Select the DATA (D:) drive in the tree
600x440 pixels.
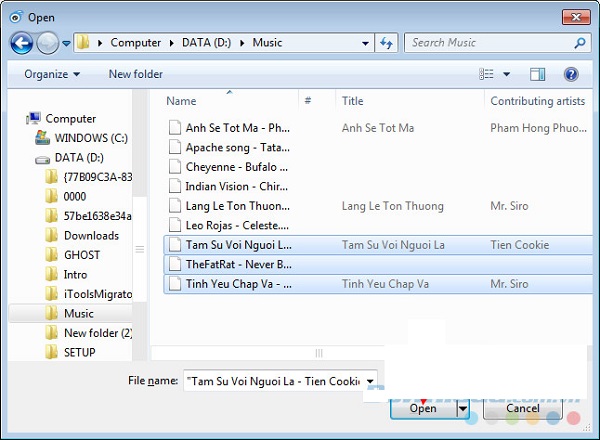(69, 158)
